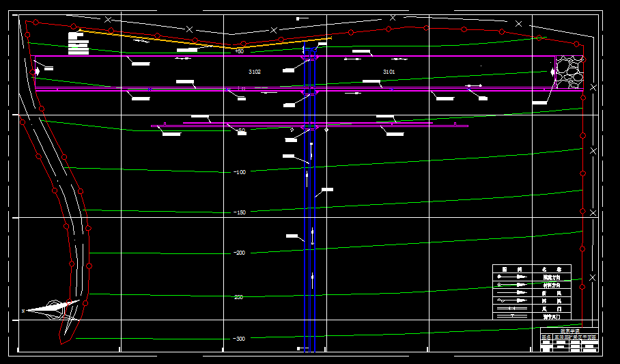Click the hollow-circle arrow symbol in legend
This screenshot has height=364, width=620.
tap(512, 285)
